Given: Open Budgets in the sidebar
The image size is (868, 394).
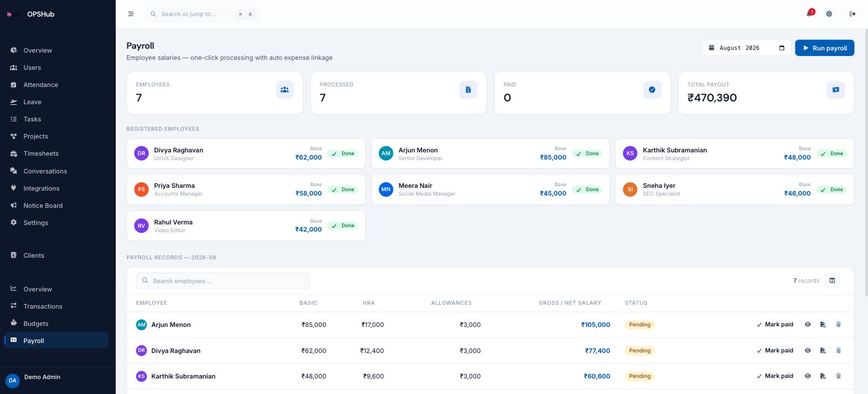Looking at the screenshot, I should pos(56,324).
